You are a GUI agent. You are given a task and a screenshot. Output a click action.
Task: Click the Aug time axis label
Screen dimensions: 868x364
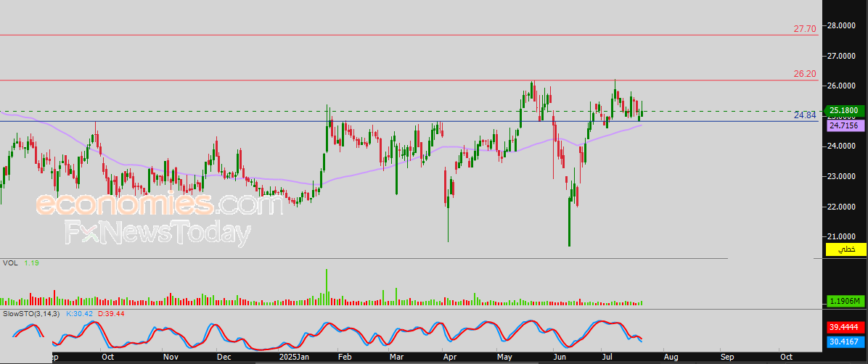pos(671,357)
